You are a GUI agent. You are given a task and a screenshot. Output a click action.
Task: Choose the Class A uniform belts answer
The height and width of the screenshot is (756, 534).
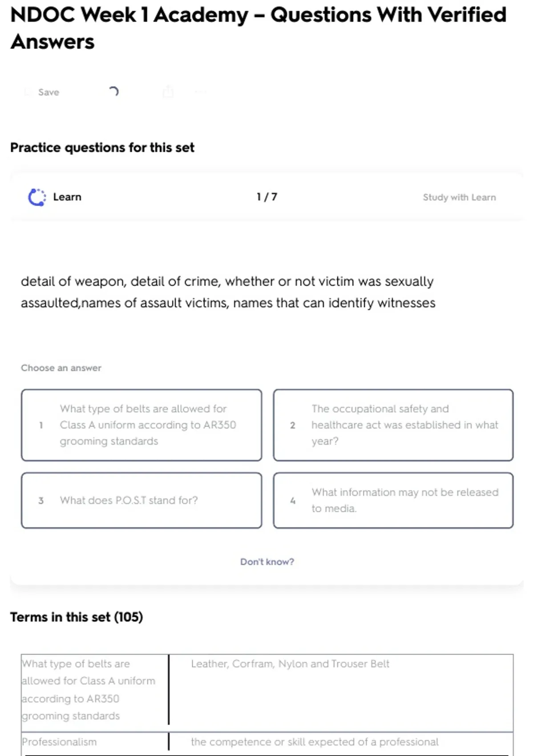tap(142, 425)
